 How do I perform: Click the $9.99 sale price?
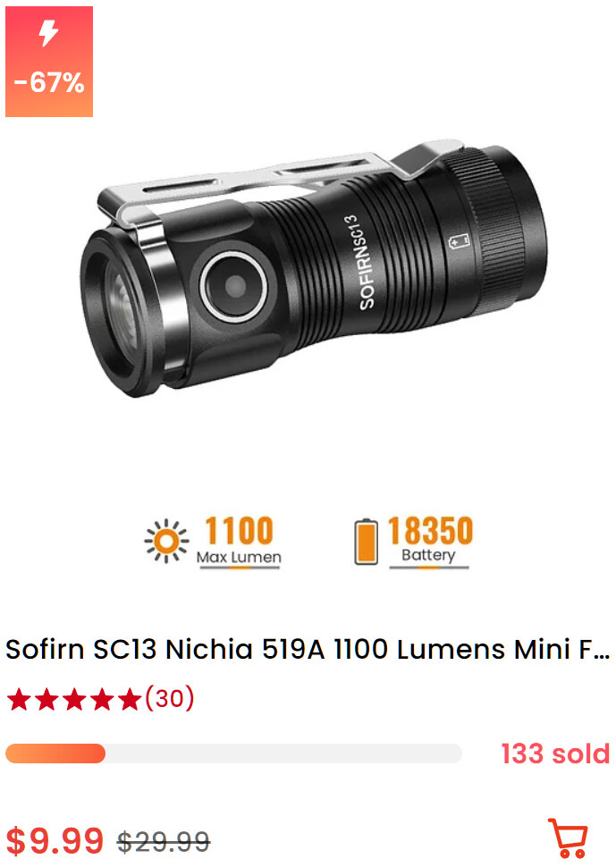tap(55, 840)
